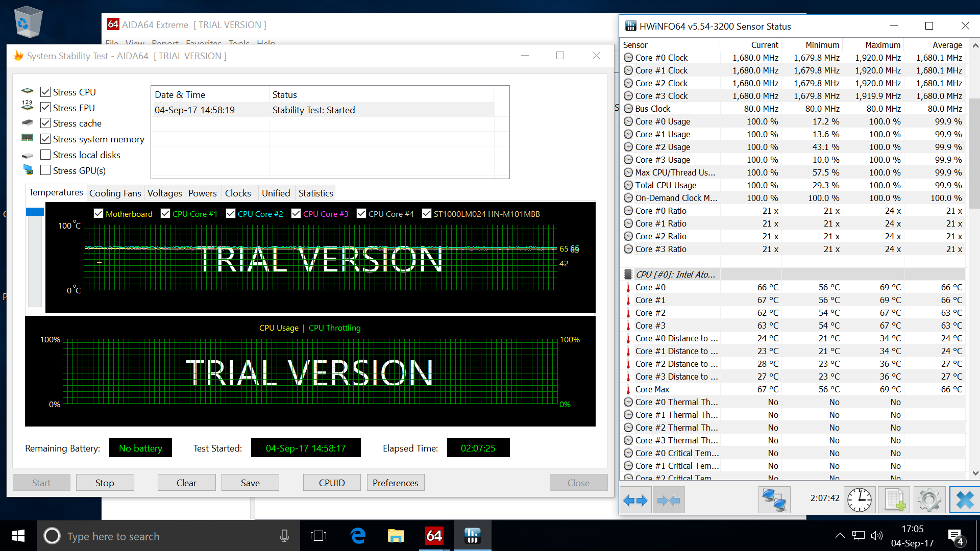Click HWiNFO scrollbar up arrow
This screenshot has width=980, height=551.
(x=975, y=45)
